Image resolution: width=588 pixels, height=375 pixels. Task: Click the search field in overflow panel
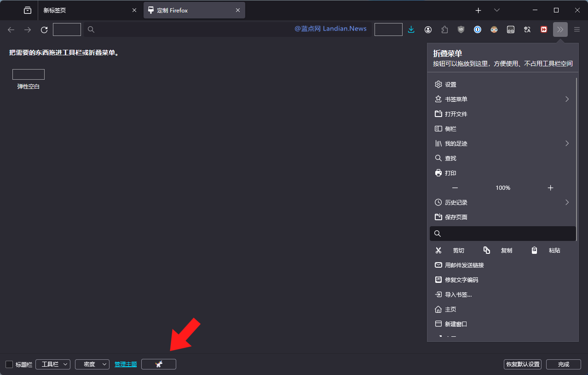pyautogui.click(x=503, y=234)
